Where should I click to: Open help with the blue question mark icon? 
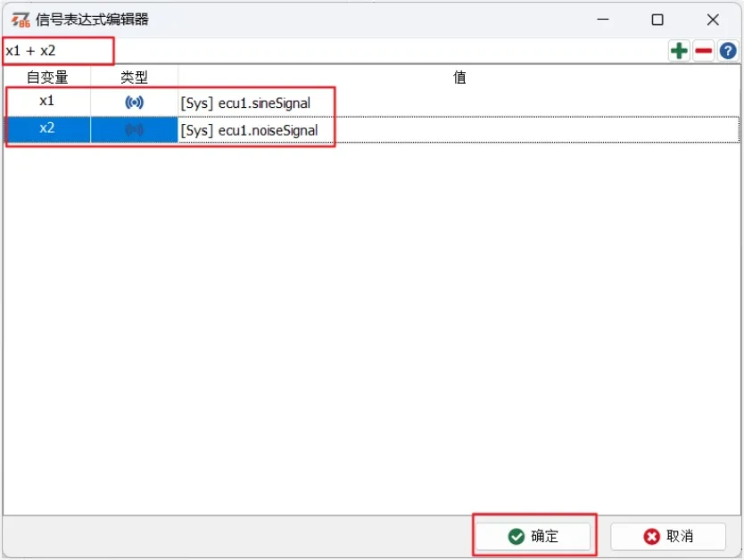728,51
